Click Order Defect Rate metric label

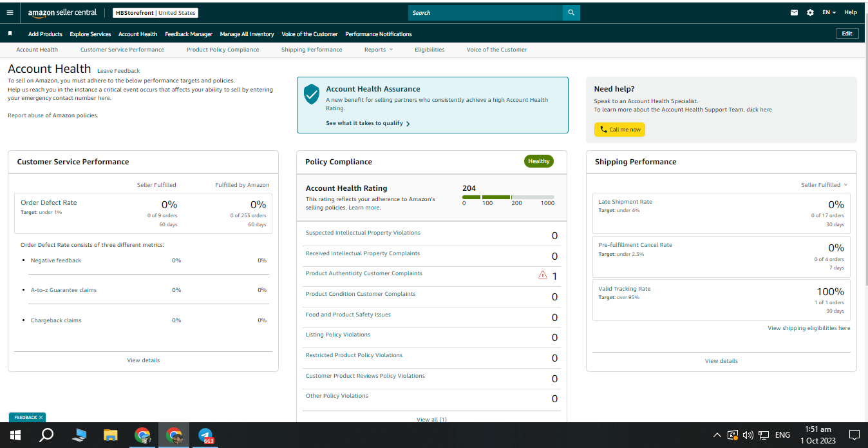pos(49,202)
